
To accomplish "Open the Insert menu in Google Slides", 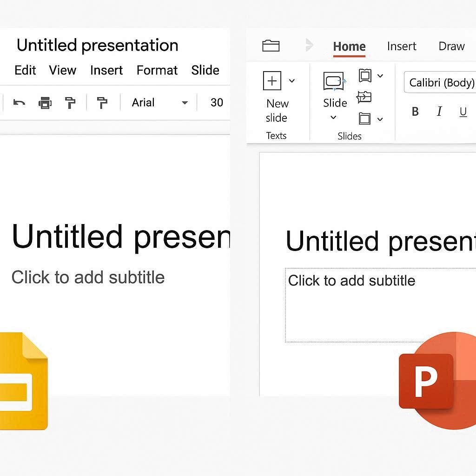I will pyautogui.click(x=106, y=70).
